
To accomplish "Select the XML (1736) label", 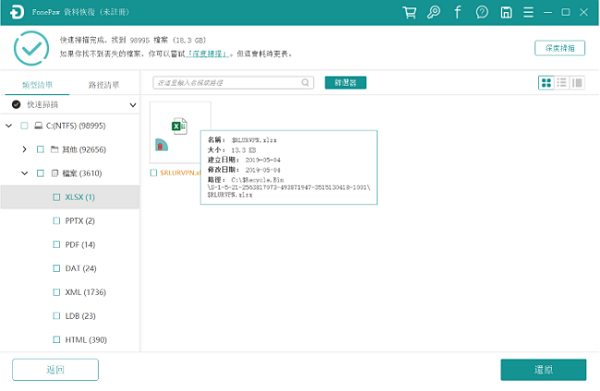I will coord(85,292).
